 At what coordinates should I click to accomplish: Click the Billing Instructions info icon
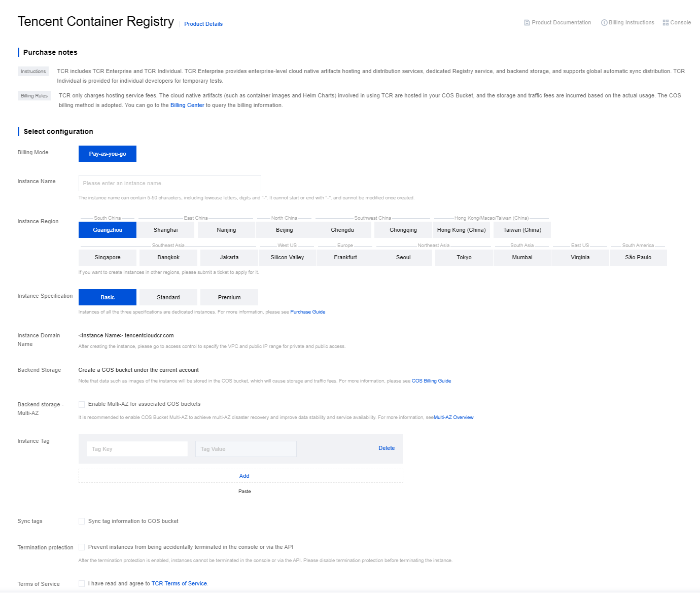pos(604,23)
